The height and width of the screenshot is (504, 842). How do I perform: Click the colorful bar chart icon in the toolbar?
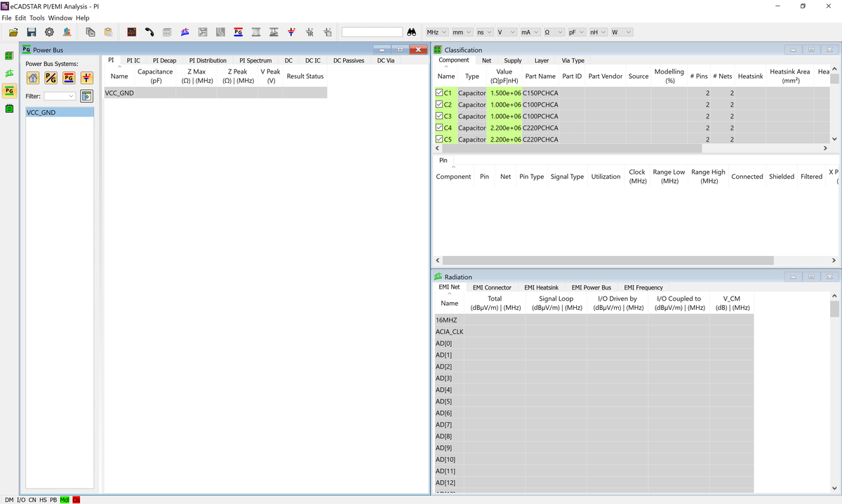(x=67, y=32)
